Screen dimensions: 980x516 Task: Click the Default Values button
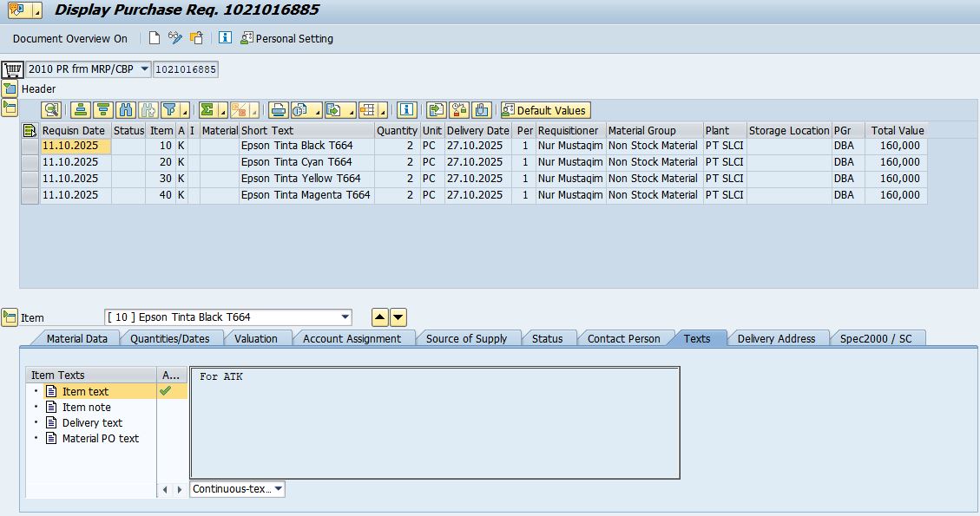click(544, 110)
